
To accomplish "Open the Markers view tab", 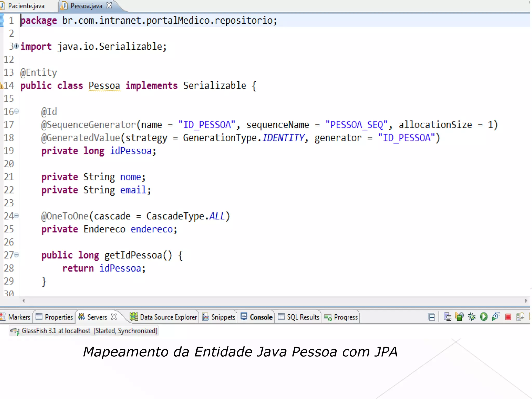I will (16, 317).
